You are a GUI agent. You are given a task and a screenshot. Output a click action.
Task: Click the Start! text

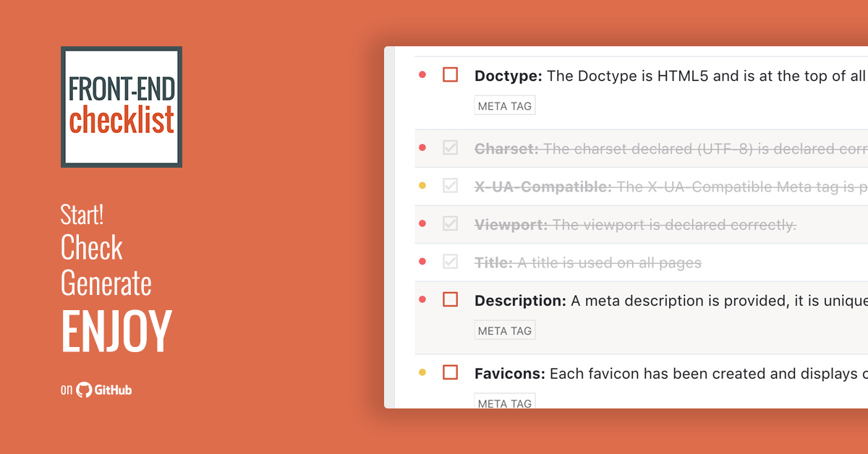pos(81,214)
